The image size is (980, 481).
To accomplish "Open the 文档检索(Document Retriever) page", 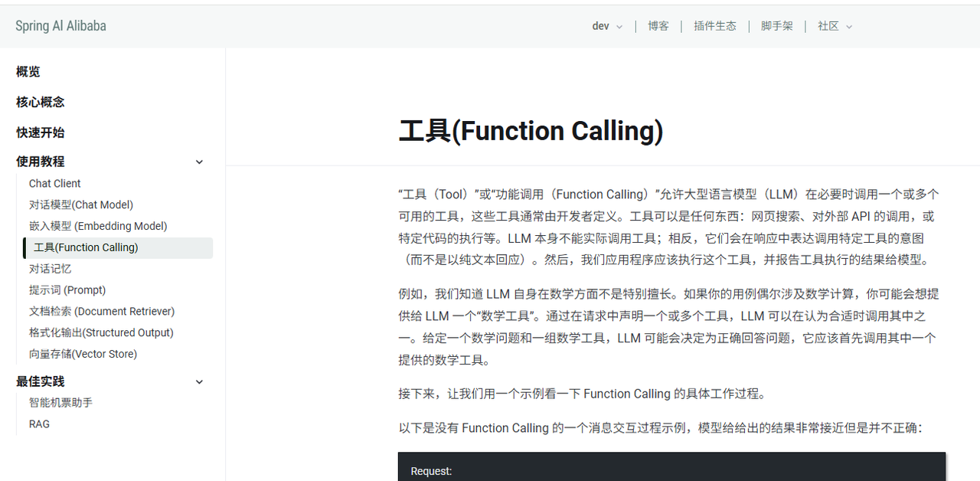I will (x=101, y=311).
